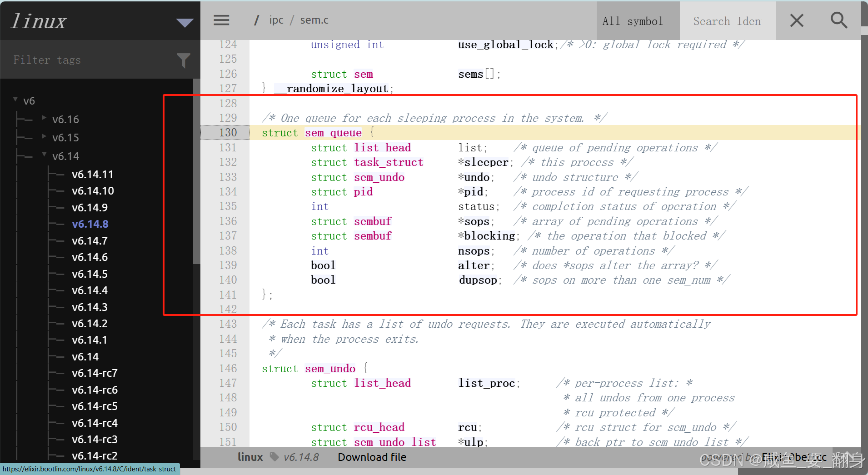Select version v6.14-rc5
Image resolution: width=868 pixels, height=475 pixels.
95,406
